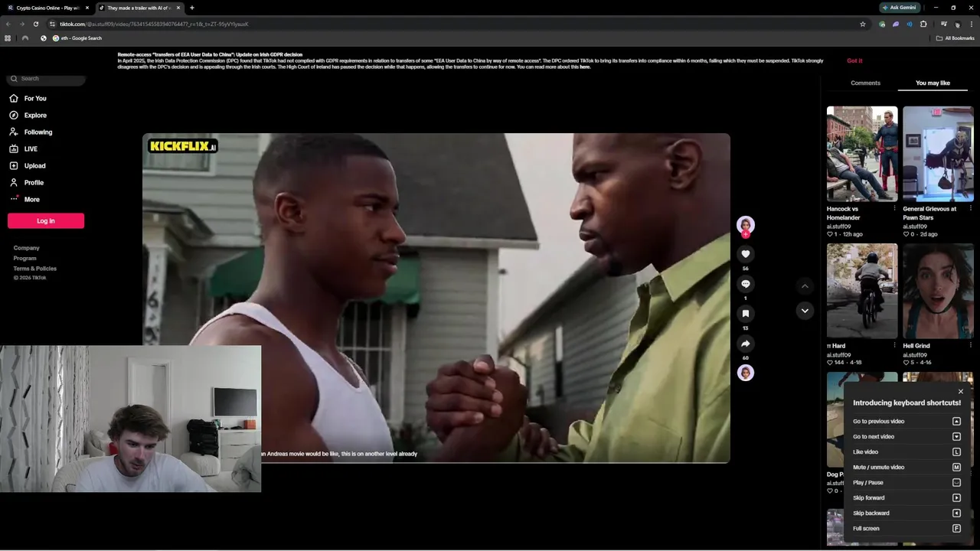This screenshot has width=980, height=551.
Task: Follow the creator via avatar above like button
Action: [746, 226]
